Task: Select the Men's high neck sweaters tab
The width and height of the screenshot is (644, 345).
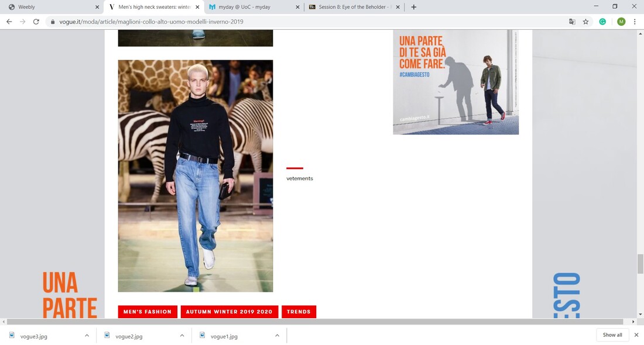Action: 153,7
